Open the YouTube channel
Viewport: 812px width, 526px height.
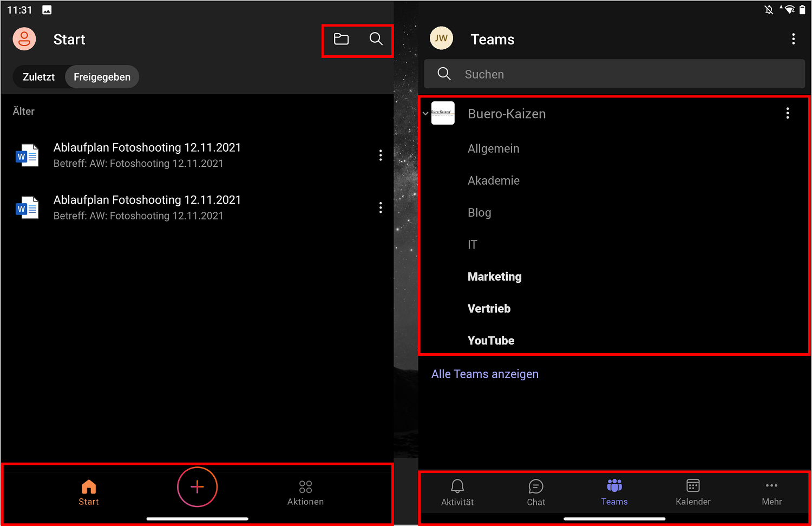tap(491, 340)
